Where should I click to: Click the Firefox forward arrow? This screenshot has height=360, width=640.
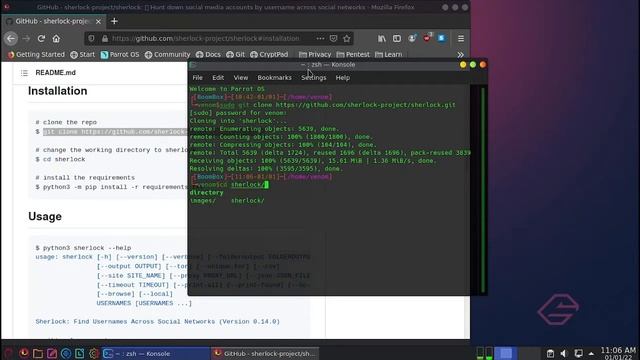[26, 38]
